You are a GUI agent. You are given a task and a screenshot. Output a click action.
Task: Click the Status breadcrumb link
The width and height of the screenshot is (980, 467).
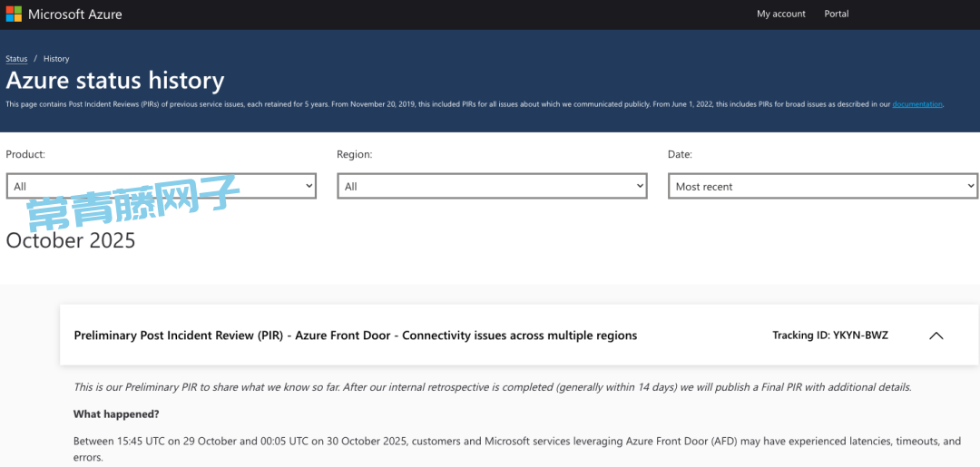coord(16,59)
